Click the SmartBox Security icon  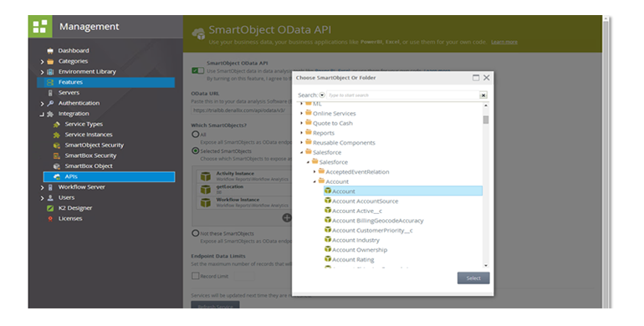coord(57,155)
